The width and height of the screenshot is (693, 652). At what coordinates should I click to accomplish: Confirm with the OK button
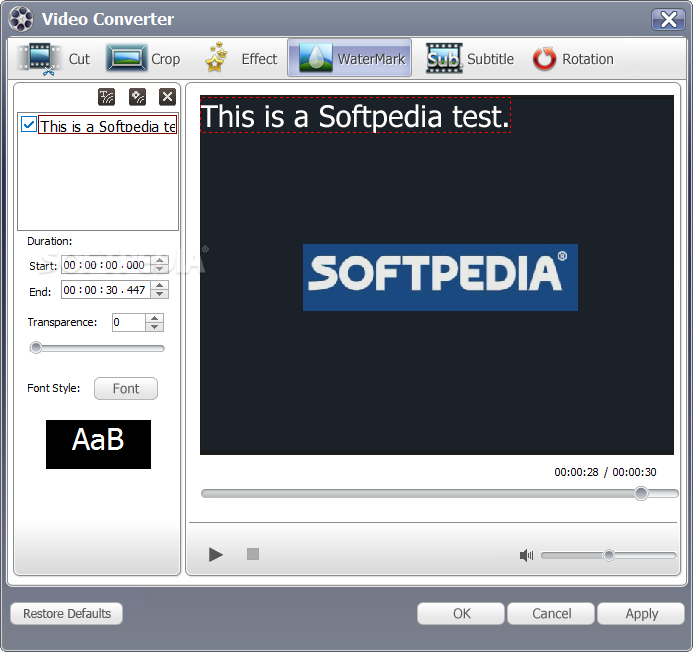(461, 614)
